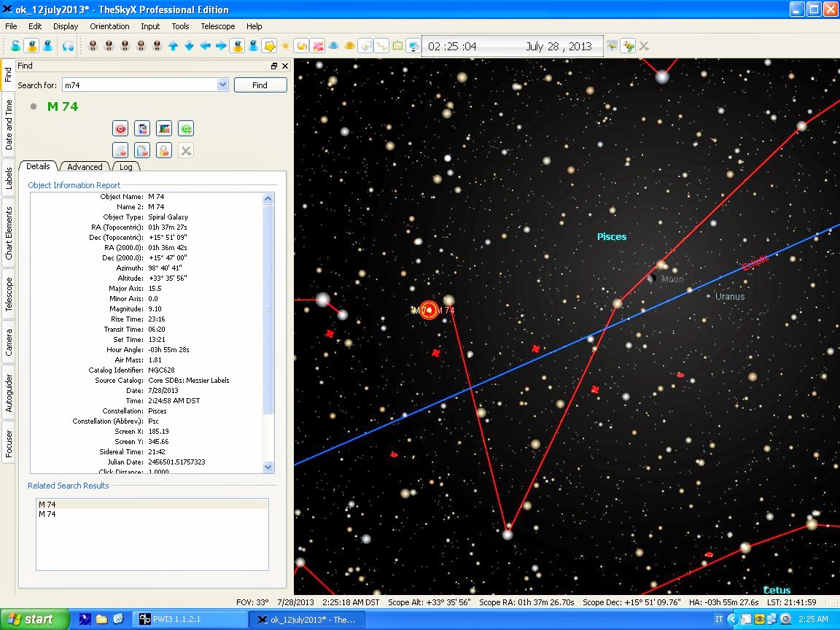Open the Log tab
This screenshot has height=630, width=840.
click(126, 167)
